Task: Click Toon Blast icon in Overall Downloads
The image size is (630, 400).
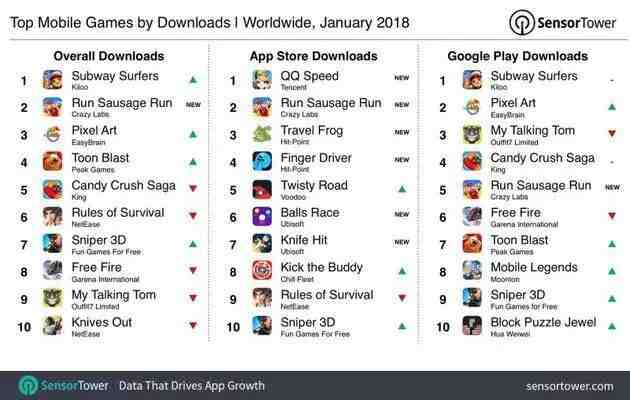Action: coord(53,161)
